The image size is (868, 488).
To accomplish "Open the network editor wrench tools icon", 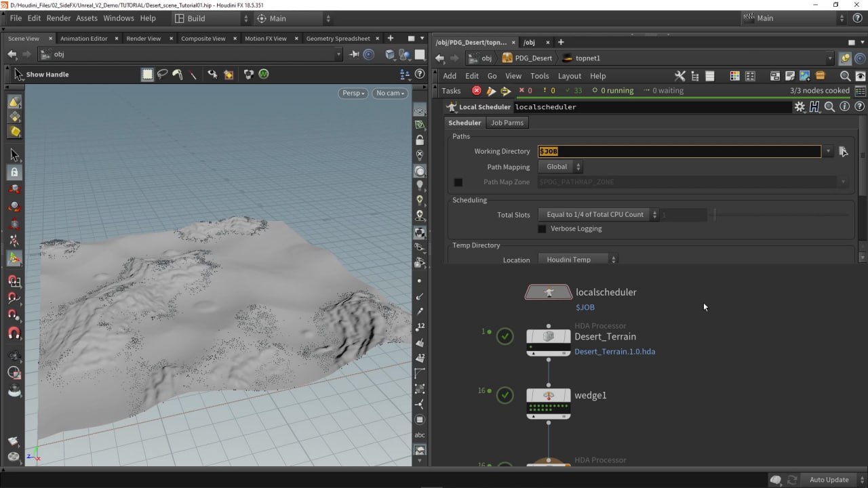I will coord(680,76).
